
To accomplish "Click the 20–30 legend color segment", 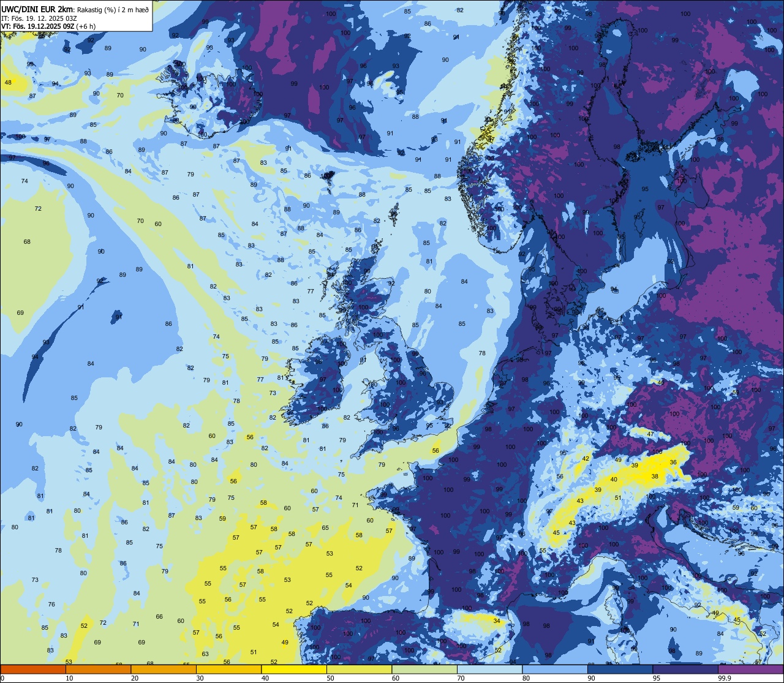I will tap(164, 669).
